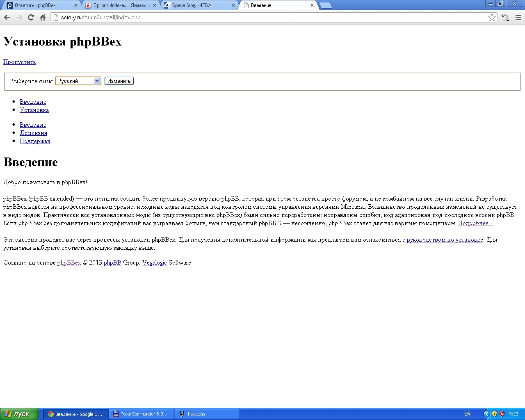Follow the руководством по установке link
This screenshot has height=420, width=525.
[x=445, y=240]
